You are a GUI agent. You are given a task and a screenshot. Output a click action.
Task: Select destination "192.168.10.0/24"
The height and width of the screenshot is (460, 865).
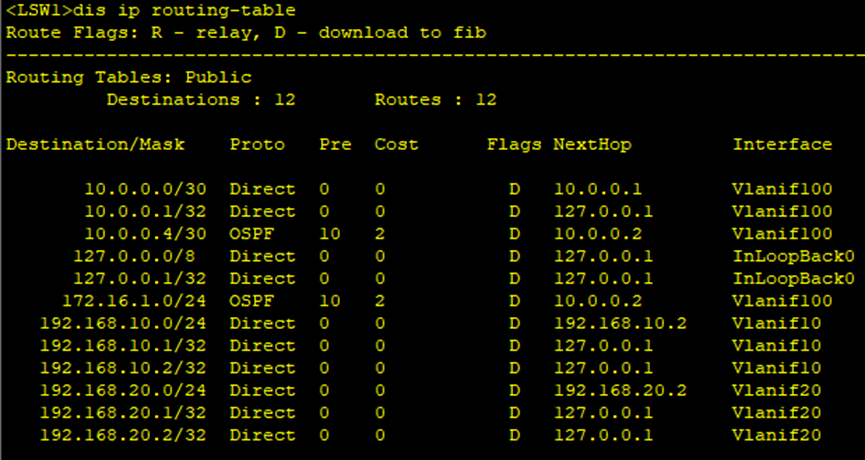click(x=123, y=323)
